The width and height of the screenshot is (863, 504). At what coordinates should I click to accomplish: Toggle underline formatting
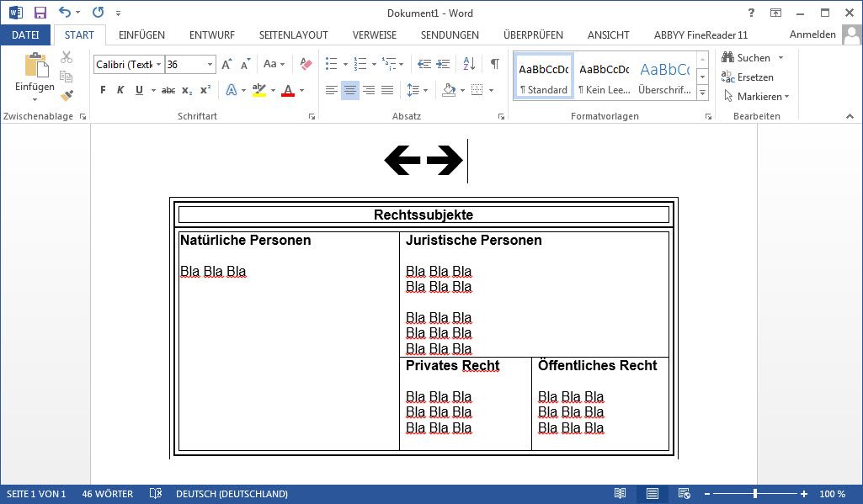click(139, 90)
